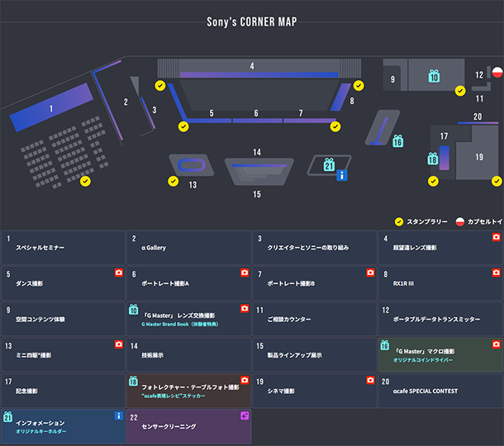Select the クリエイターとソニーの取り組み entry
This screenshot has height=446, width=504.
(x=315, y=248)
